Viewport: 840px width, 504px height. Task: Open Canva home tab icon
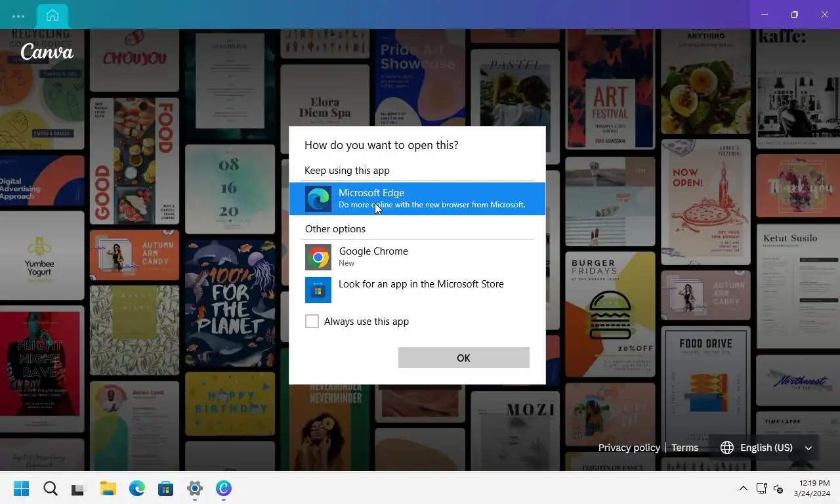[52, 15]
